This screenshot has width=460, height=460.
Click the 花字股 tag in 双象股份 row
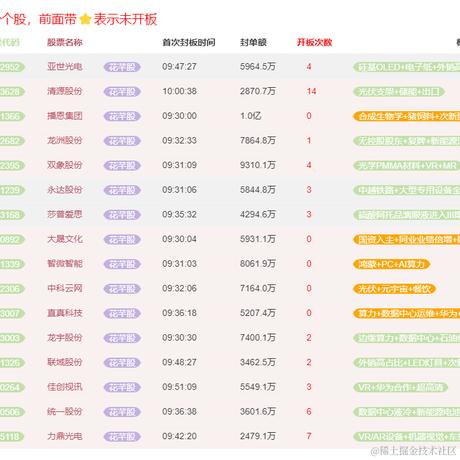point(122,166)
